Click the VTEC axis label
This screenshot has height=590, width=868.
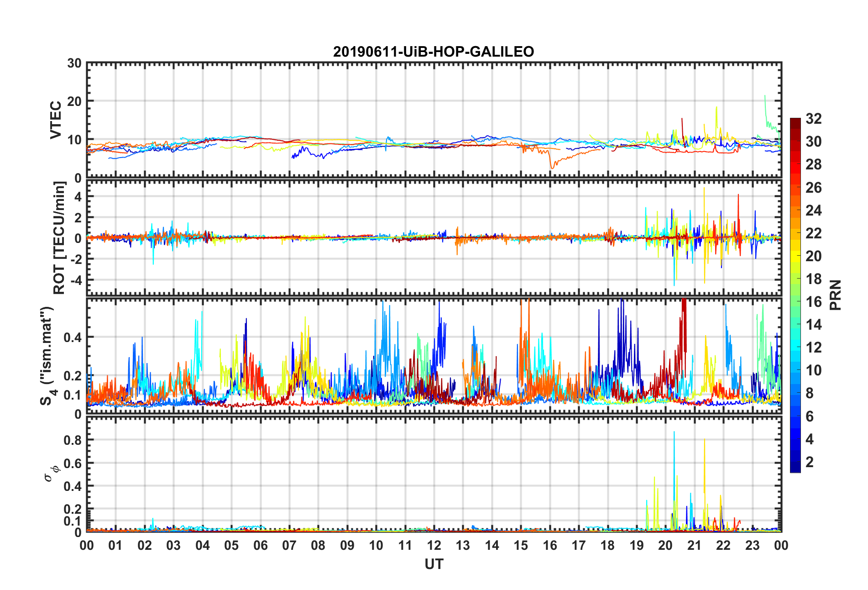(x=56, y=120)
